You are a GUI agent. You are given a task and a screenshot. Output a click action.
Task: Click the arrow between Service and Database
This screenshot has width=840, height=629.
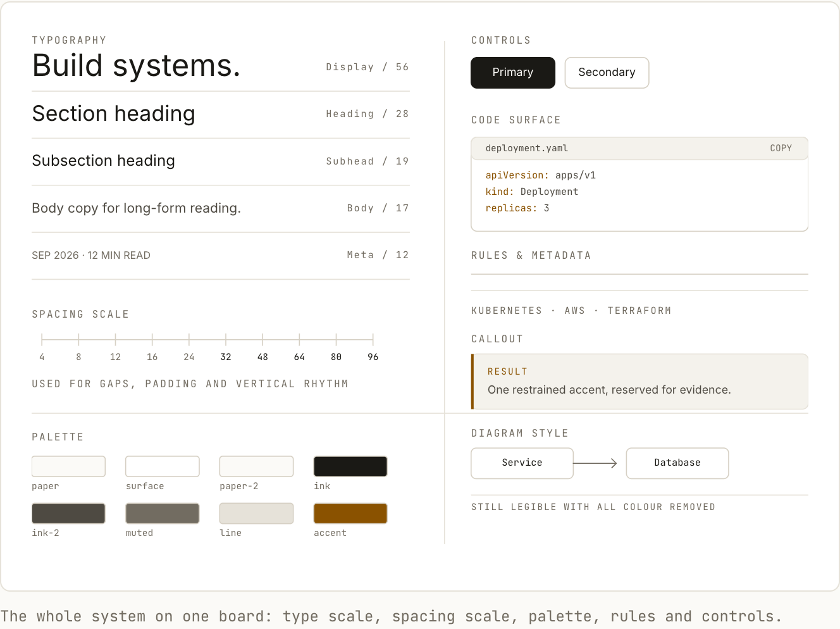pos(595,463)
